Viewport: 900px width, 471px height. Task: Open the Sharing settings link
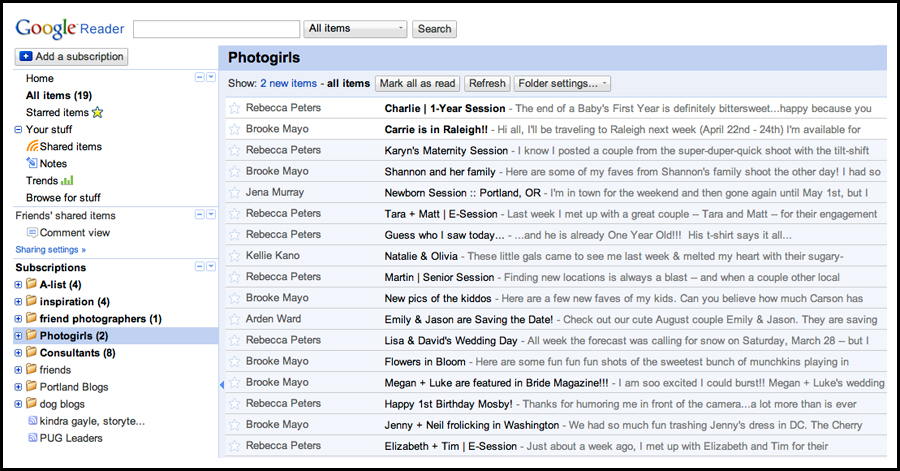point(50,249)
